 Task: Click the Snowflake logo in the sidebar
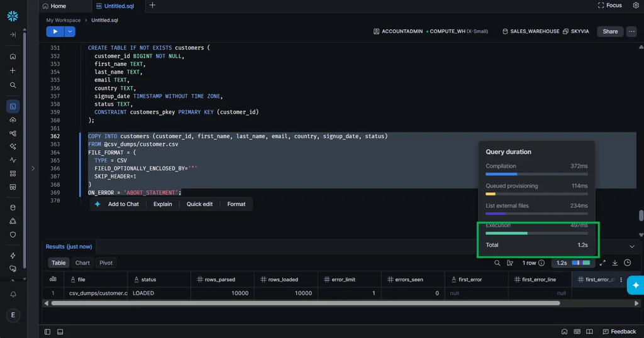[x=13, y=16]
